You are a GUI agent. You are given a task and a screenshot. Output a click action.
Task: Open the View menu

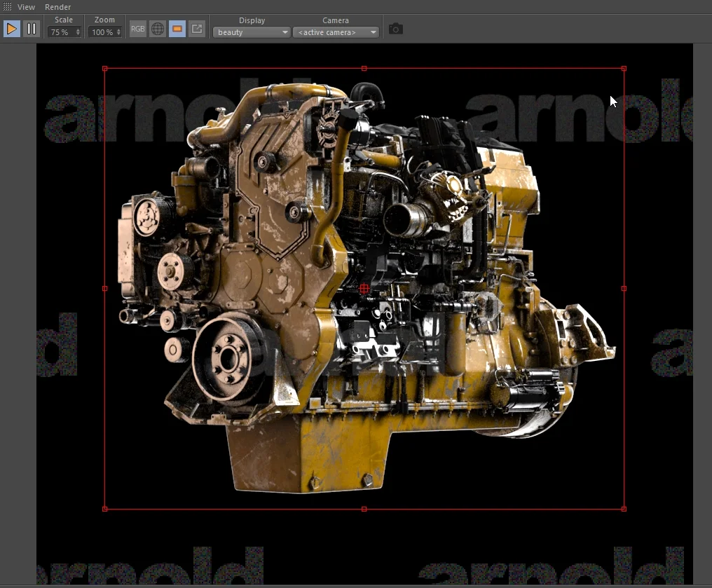tap(26, 7)
